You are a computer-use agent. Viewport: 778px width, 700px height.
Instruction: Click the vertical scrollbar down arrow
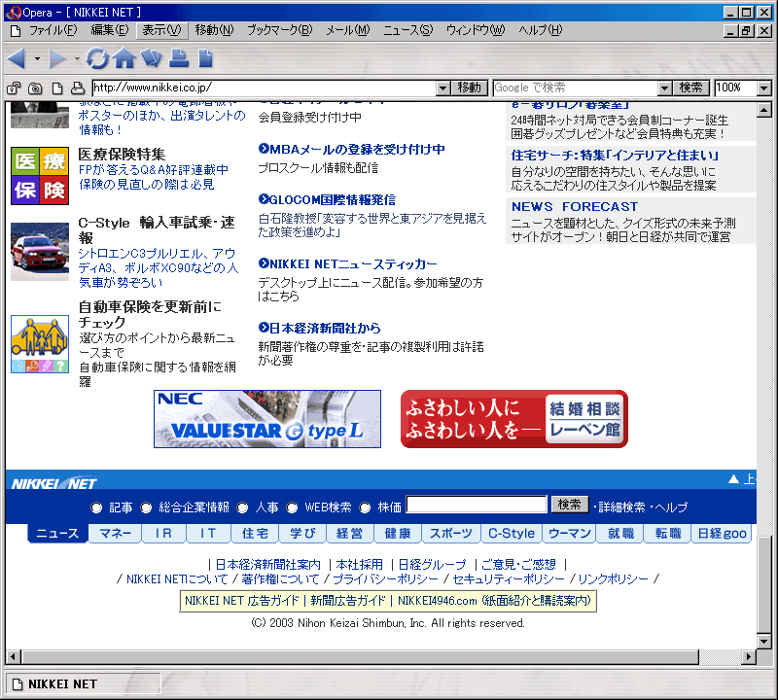point(764,641)
